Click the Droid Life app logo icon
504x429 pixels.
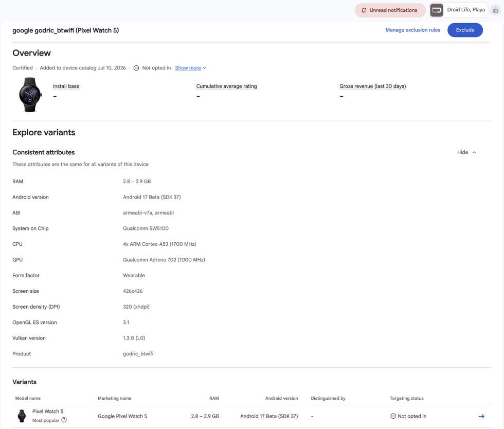[437, 10]
